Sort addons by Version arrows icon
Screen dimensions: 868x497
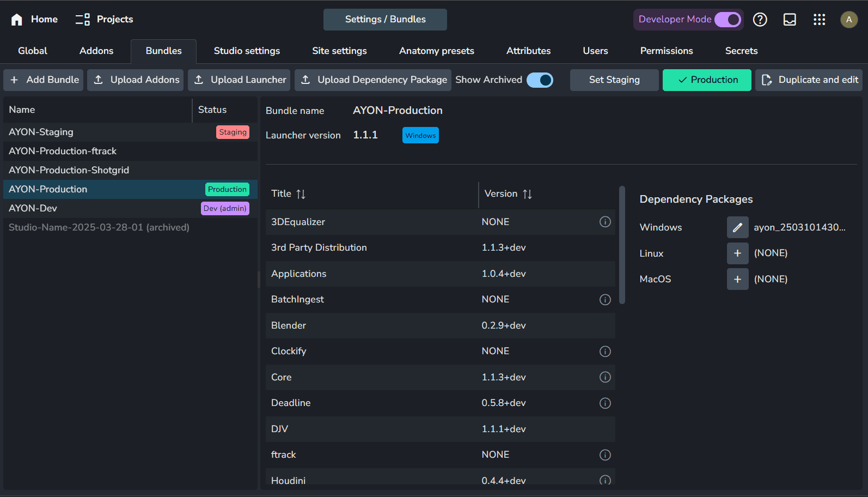[x=527, y=194]
